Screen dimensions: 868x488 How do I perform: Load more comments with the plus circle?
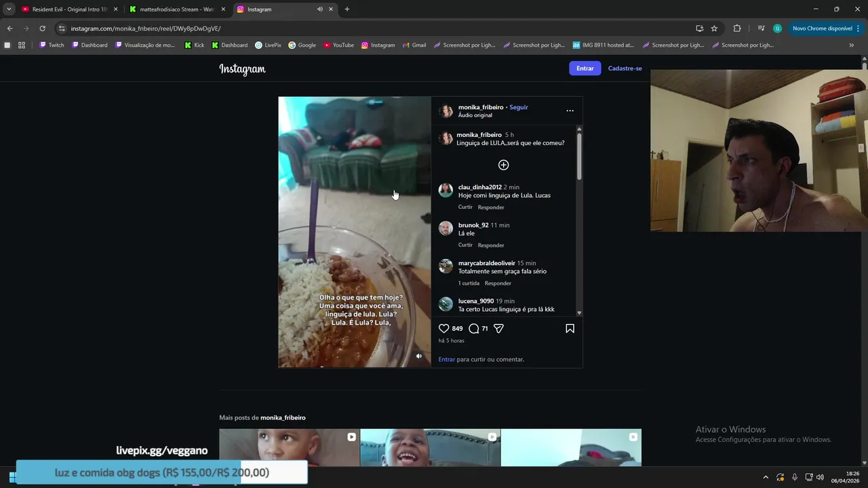pyautogui.click(x=503, y=165)
